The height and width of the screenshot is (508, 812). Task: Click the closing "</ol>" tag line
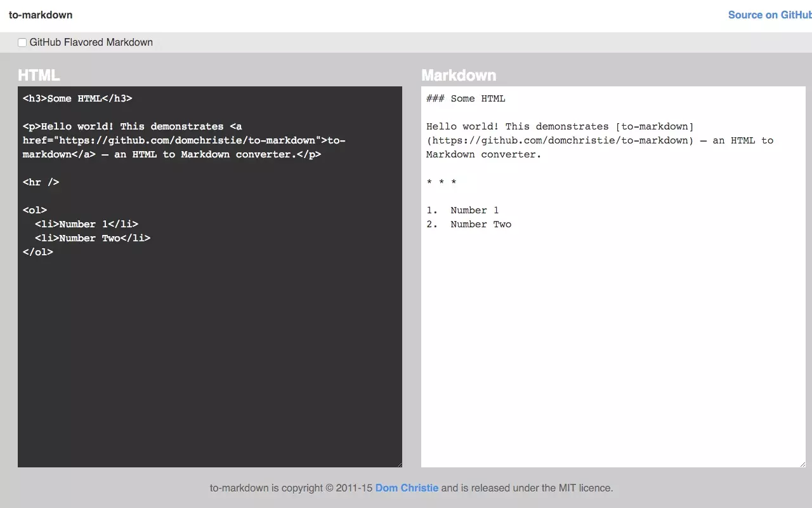(38, 252)
